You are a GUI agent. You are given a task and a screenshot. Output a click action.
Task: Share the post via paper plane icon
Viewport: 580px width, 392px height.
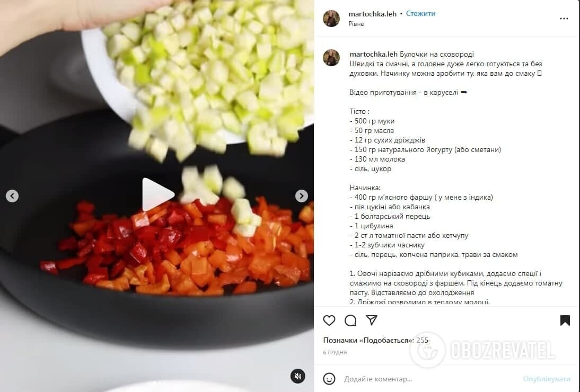pyautogui.click(x=371, y=320)
